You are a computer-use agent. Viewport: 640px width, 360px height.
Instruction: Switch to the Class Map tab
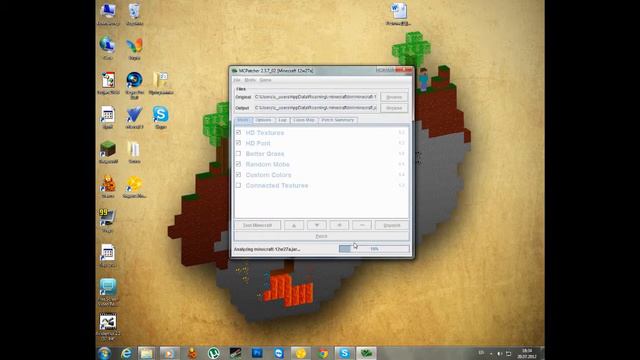click(x=304, y=120)
